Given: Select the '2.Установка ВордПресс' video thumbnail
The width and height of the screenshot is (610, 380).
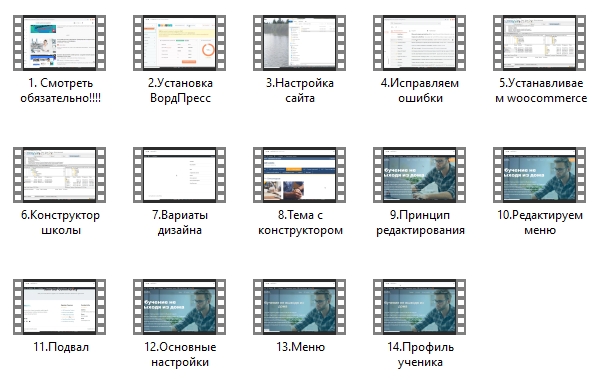Looking at the screenshot, I should pos(179,43).
